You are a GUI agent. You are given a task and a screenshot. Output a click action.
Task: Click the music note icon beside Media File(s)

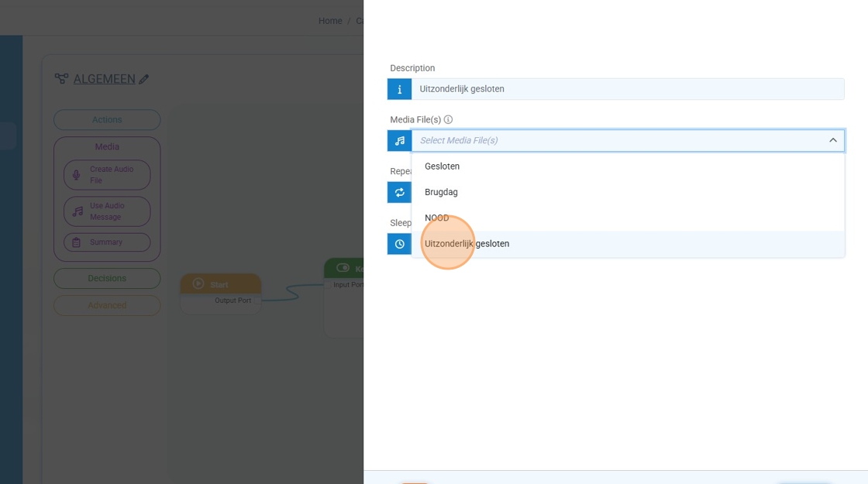pos(399,140)
